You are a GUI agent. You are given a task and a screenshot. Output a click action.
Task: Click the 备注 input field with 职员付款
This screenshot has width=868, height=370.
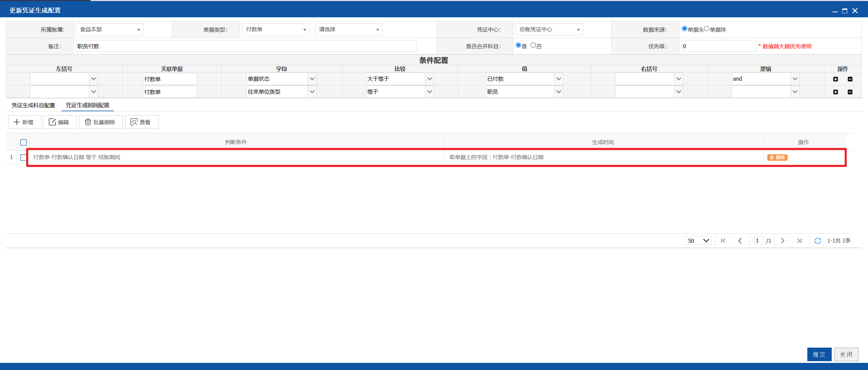[246, 46]
